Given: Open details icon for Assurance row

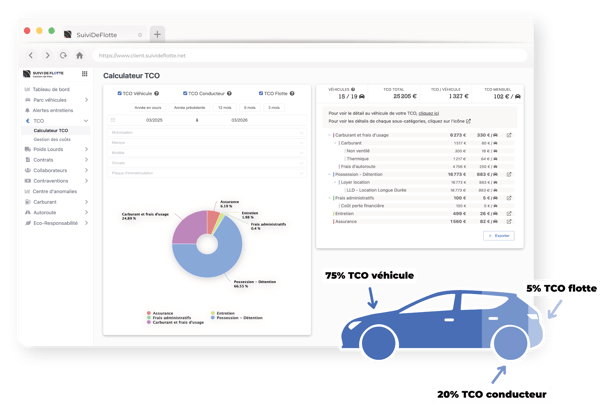Looking at the screenshot, I should coord(509,222).
